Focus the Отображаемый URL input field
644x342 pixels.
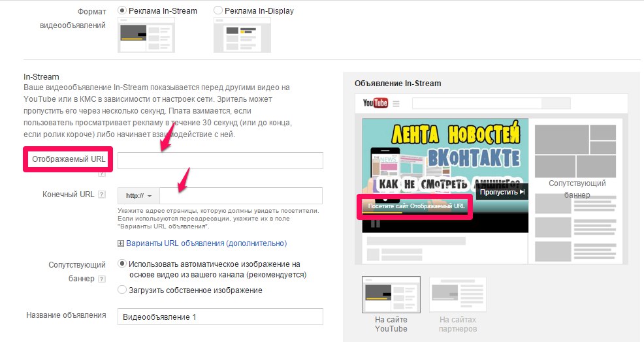220,160
